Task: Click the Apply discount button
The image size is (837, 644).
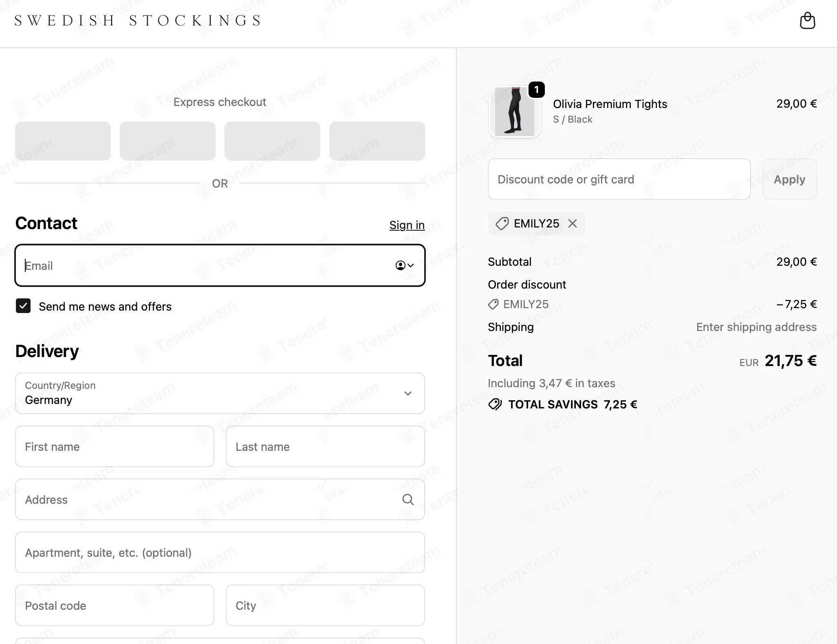Action: point(789,179)
